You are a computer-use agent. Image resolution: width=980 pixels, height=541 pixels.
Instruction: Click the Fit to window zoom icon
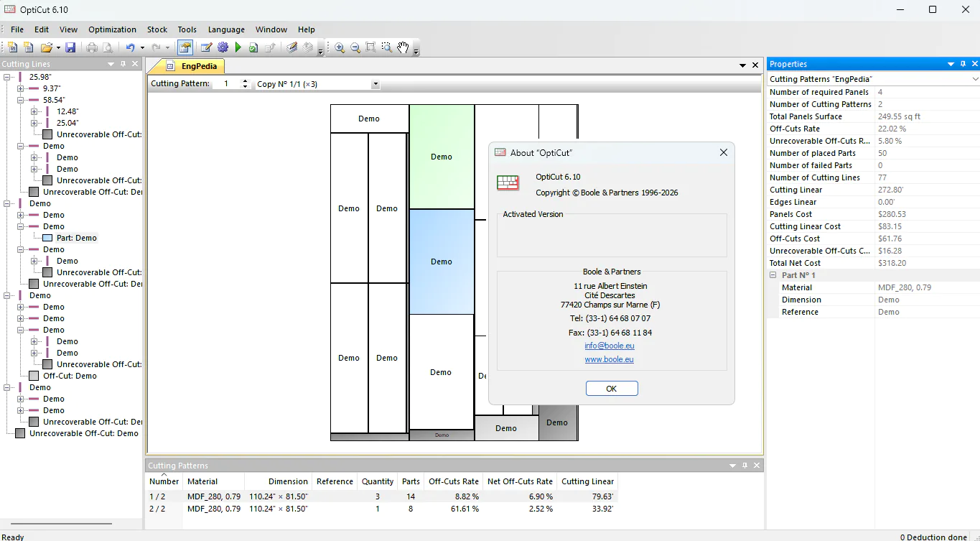pos(371,47)
